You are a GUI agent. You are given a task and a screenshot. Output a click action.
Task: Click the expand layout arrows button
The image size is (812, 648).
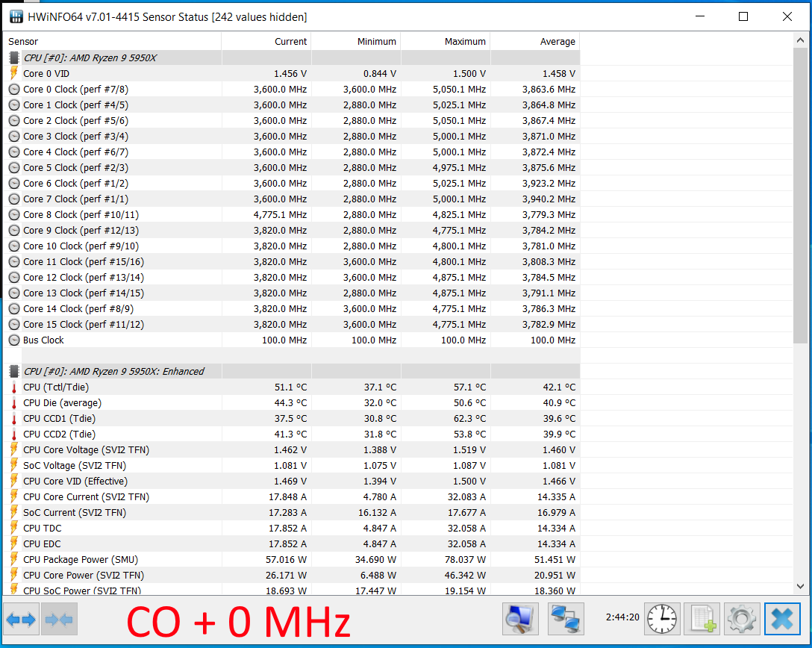21,619
